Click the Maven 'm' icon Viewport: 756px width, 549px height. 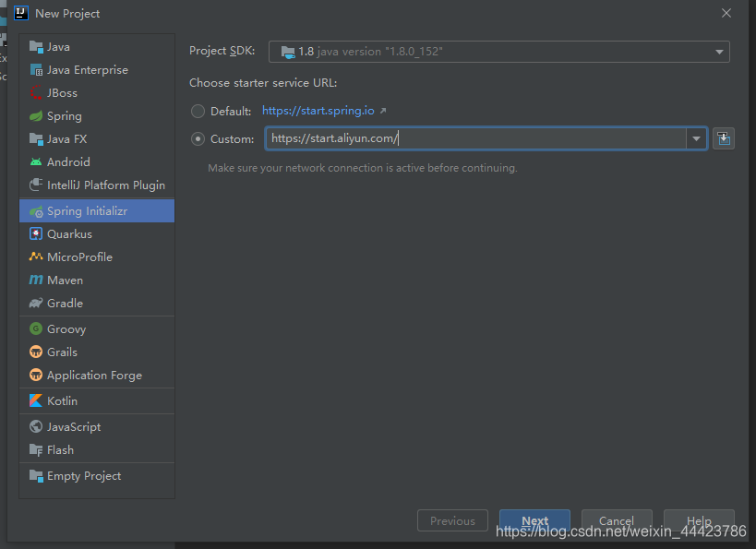coord(36,280)
